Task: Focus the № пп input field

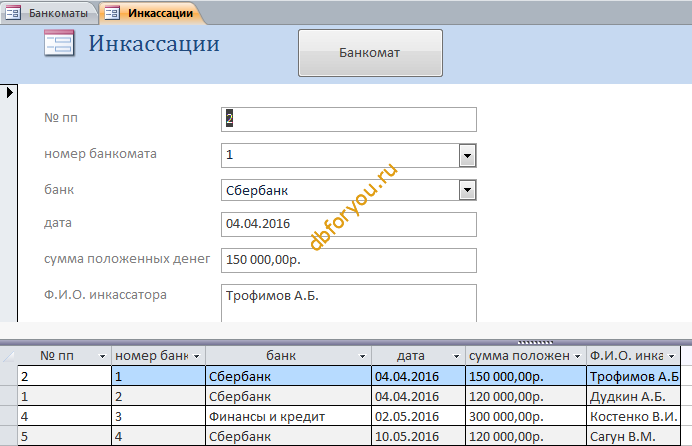Action: pos(349,119)
